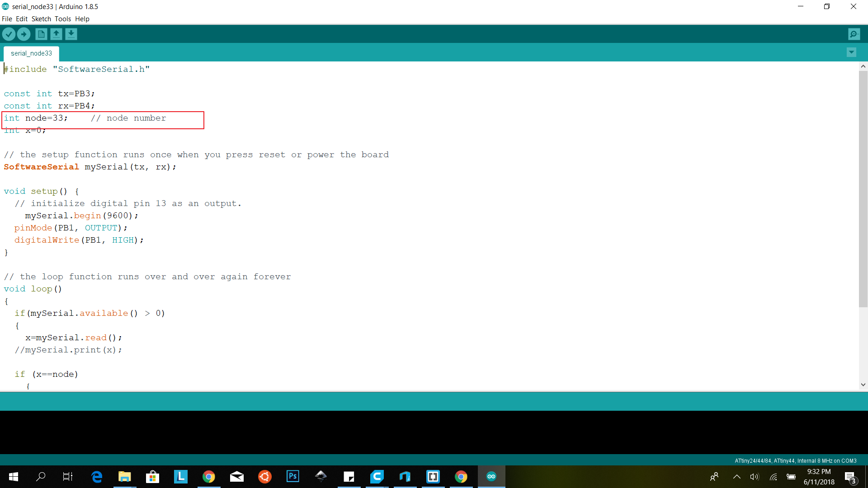The height and width of the screenshot is (488, 868).
Task: Open the Tools menu
Action: click(x=63, y=19)
